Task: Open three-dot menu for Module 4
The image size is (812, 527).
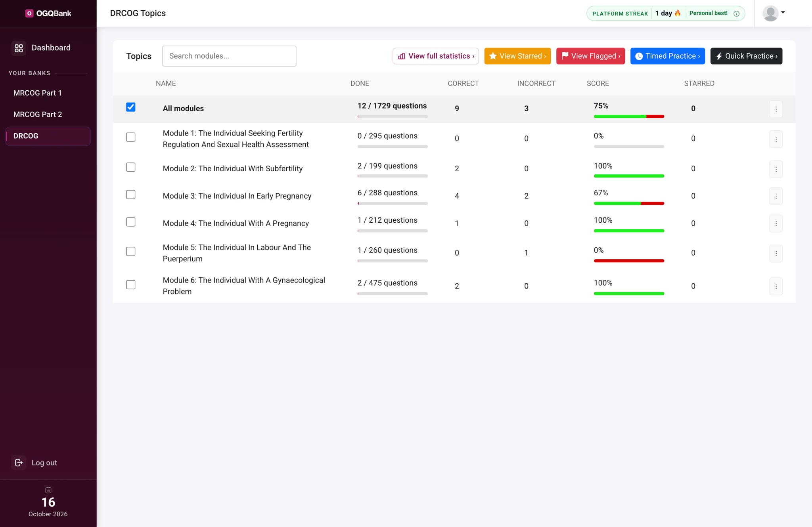Action: click(776, 223)
